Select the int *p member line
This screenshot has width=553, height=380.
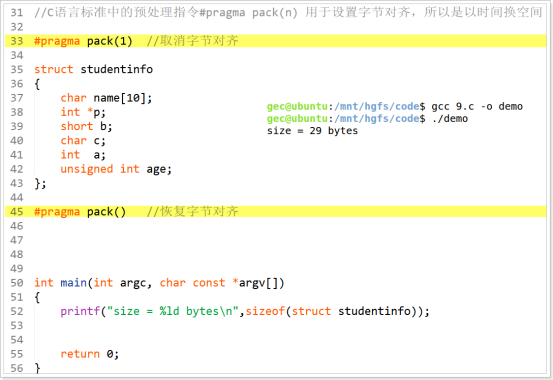(83, 112)
